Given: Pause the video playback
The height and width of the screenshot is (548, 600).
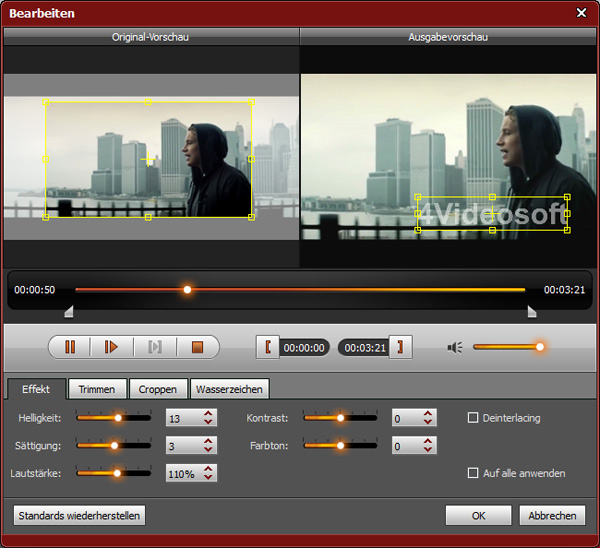Looking at the screenshot, I should coord(70,347).
